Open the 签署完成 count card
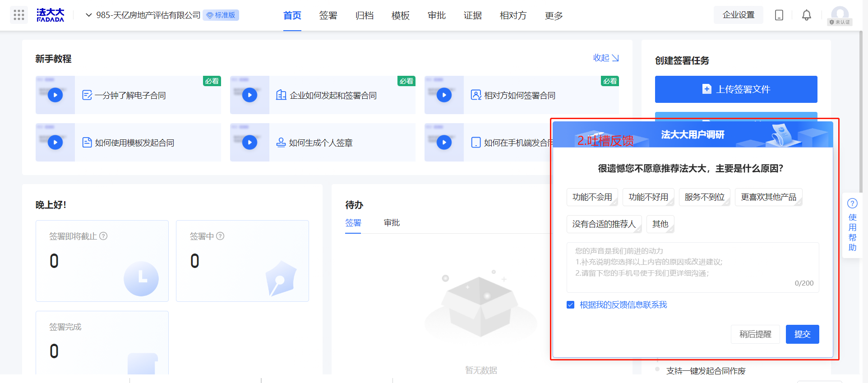 (102, 342)
